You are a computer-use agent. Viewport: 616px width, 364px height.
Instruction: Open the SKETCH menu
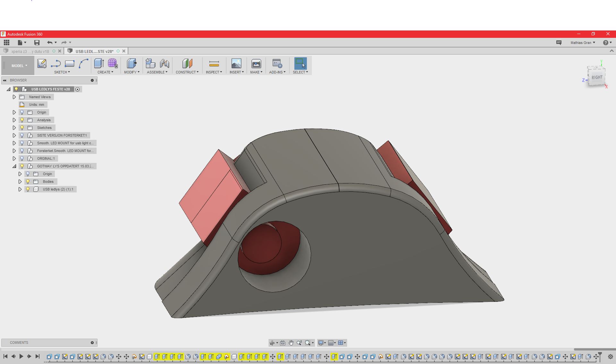point(62,72)
